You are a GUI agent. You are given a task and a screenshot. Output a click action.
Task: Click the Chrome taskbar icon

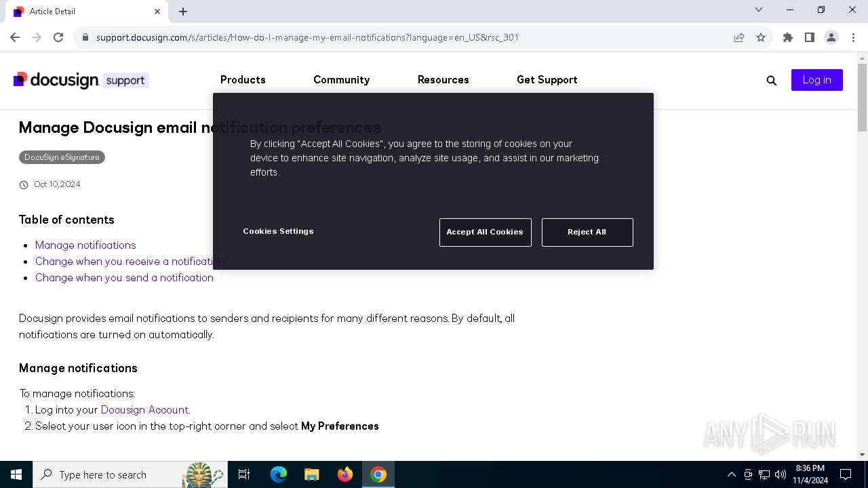coord(378,474)
